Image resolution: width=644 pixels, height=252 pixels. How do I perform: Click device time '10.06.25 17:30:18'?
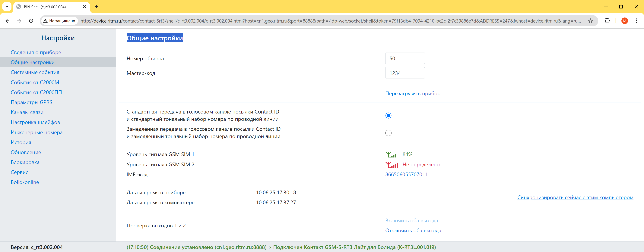(x=276, y=193)
